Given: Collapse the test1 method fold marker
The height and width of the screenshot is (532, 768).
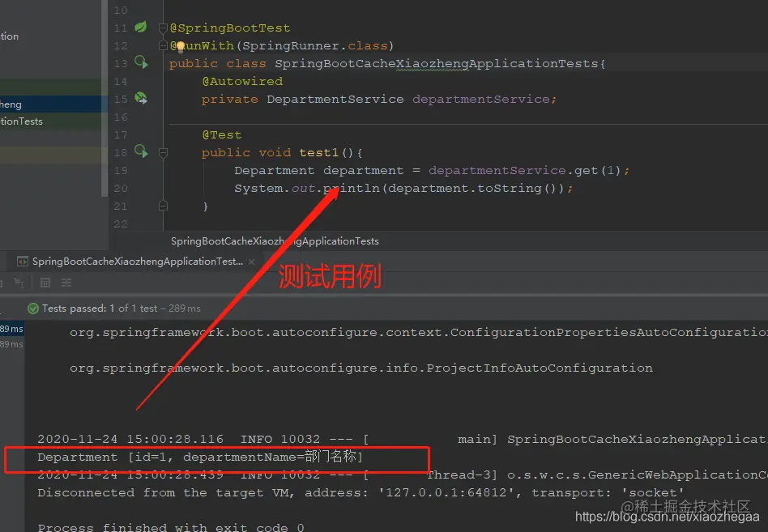Looking at the screenshot, I should (163, 153).
